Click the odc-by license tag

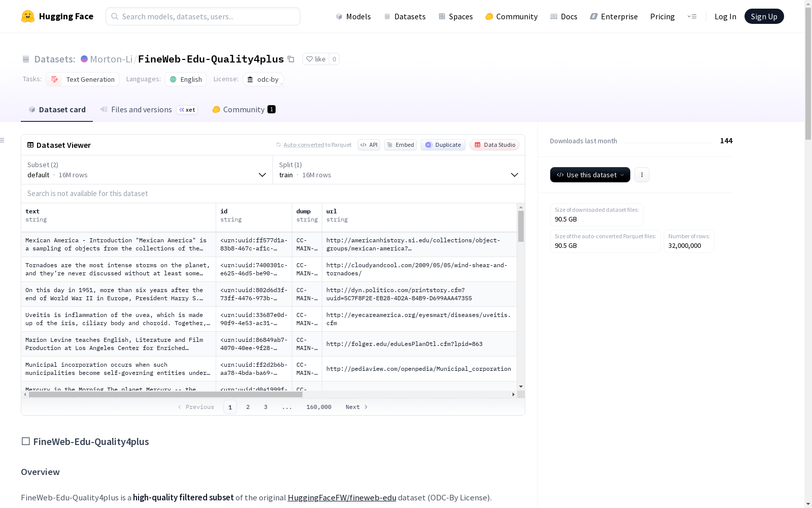[x=263, y=79]
